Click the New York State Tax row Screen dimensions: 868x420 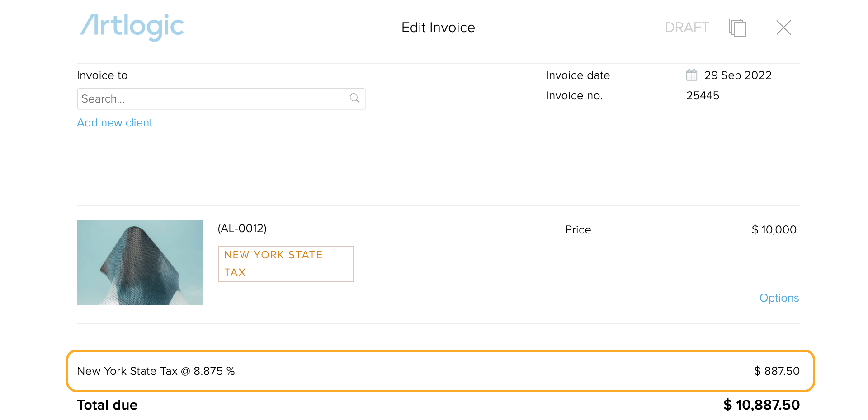coord(440,371)
